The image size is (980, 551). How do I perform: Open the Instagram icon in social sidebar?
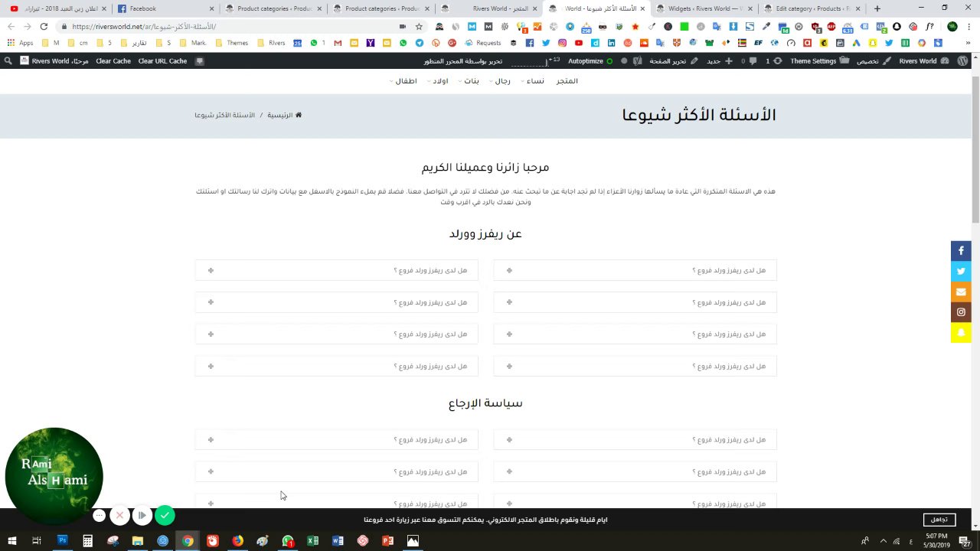click(x=961, y=312)
